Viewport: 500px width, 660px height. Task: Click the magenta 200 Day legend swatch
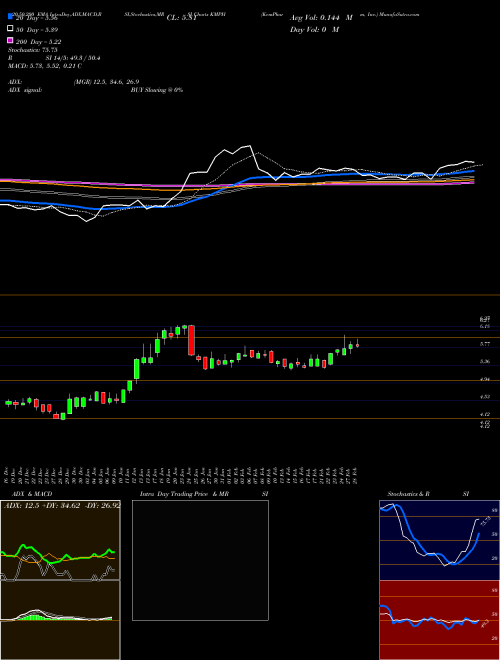click(x=11, y=41)
